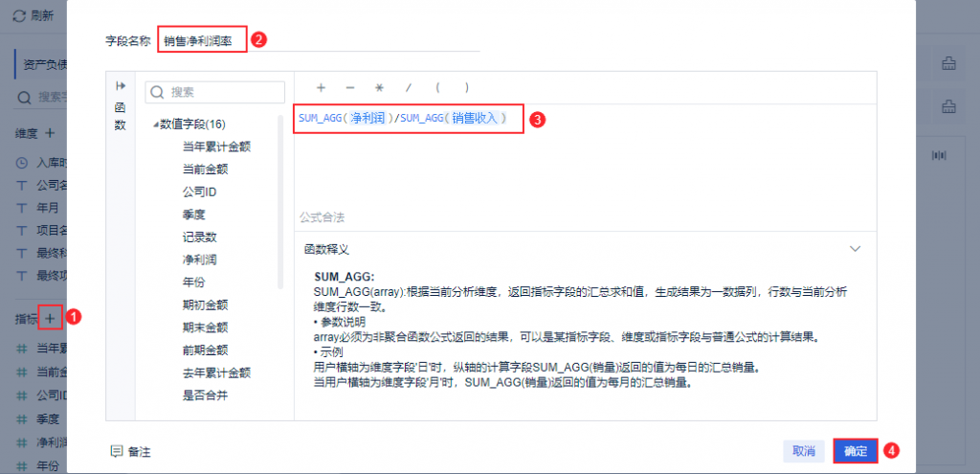Insert the multiply asterisk operator
Image resolution: width=980 pixels, height=474 pixels.
click(379, 87)
